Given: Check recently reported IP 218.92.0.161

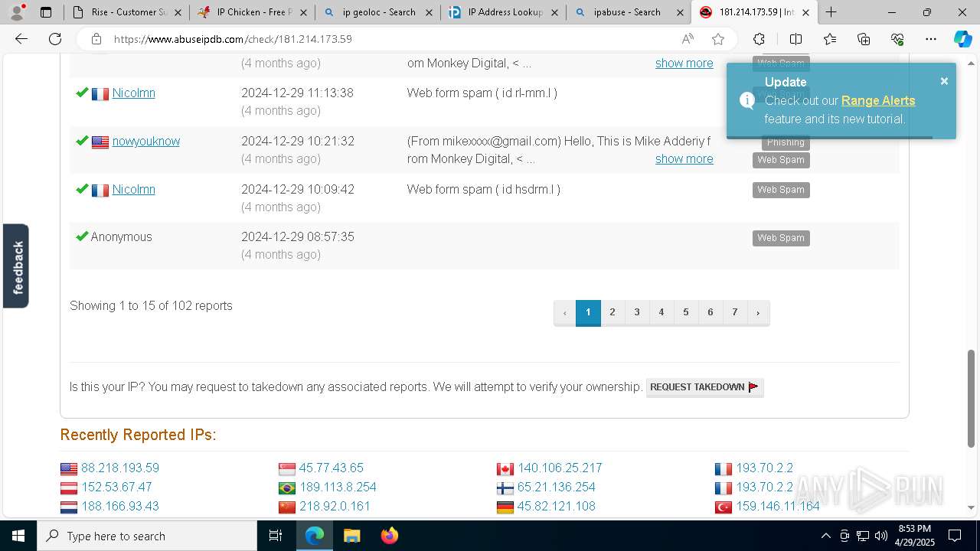Looking at the screenshot, I should tap(335, 506).
